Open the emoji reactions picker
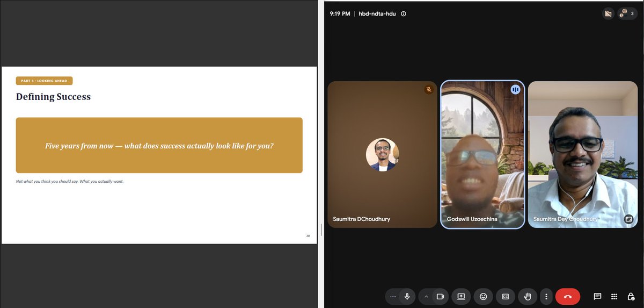The image size is (644, 308). (x=483, y=296)
